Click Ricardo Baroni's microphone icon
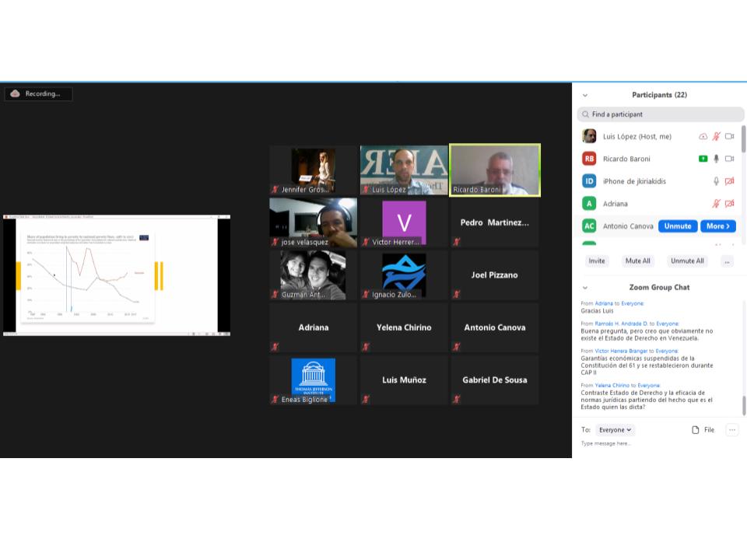The width and height of the screenshot is (747, 560). click(716, 159)
